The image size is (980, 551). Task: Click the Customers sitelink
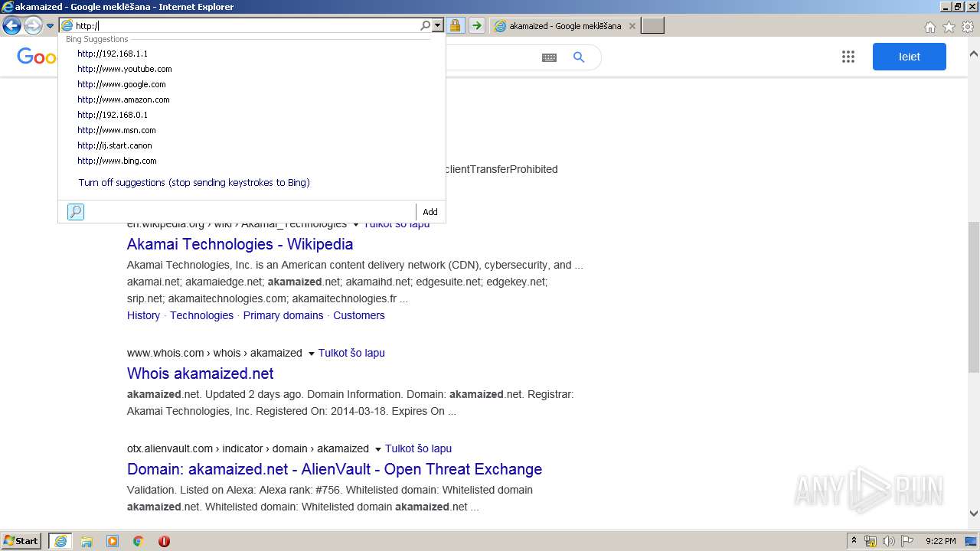coord(359,315)
